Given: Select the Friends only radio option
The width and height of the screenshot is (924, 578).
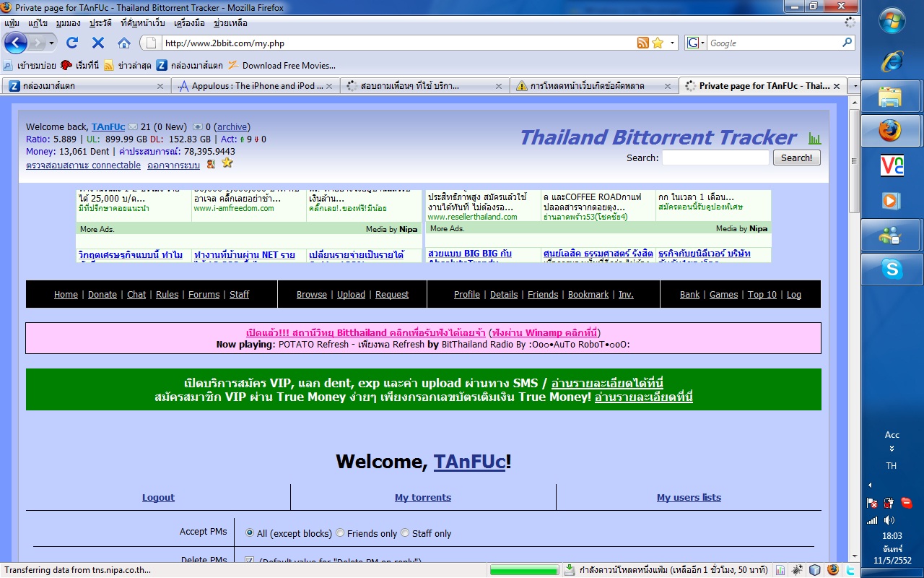Looking at the screenshot, I should pos(340,533).
